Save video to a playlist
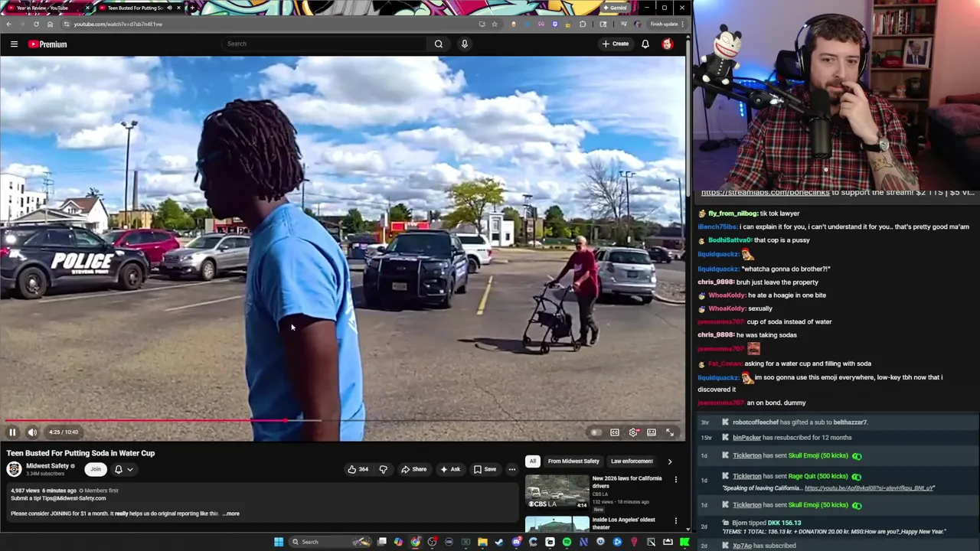 click(x=485, y=469)
